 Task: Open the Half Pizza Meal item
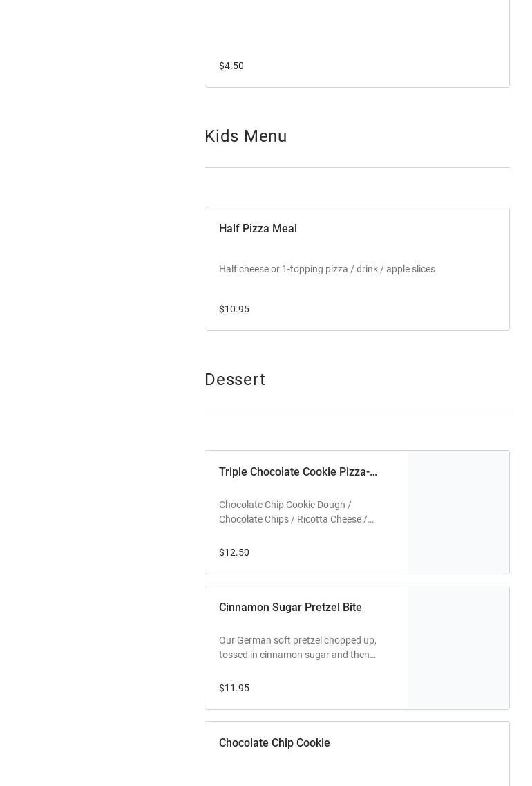pos(258,228)
